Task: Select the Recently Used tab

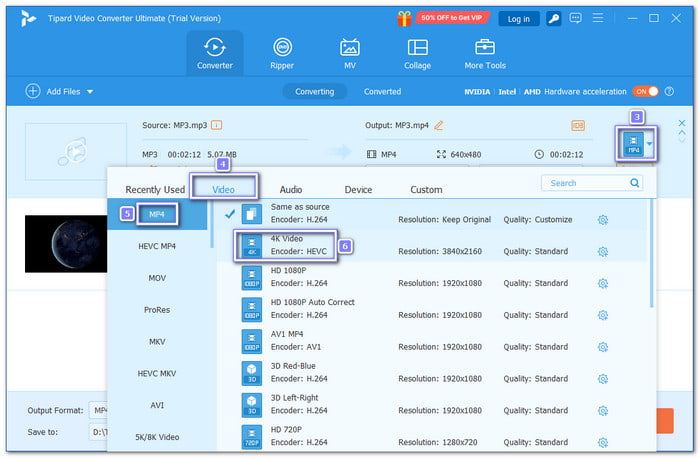Action: click(155, 190)
